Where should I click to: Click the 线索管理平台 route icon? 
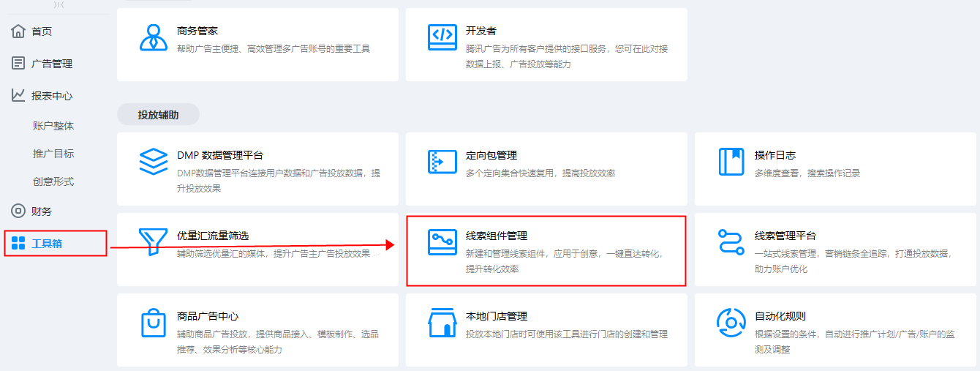[x=731, y=242]
